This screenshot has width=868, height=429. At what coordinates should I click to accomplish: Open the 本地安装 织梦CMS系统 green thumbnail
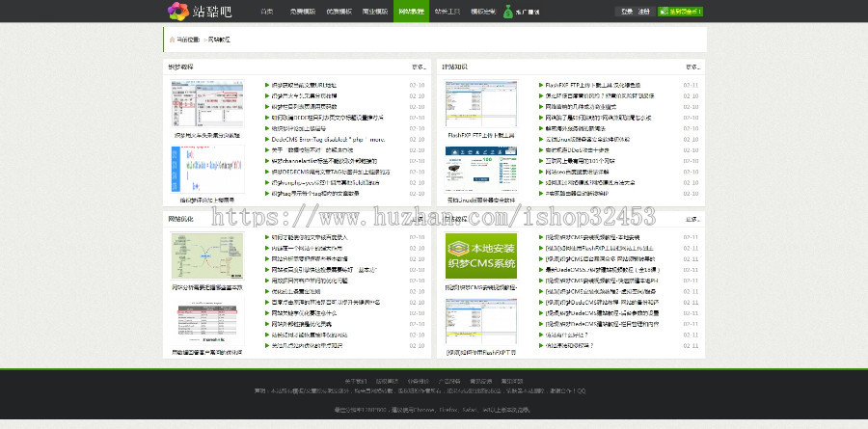tap(481, 255)
